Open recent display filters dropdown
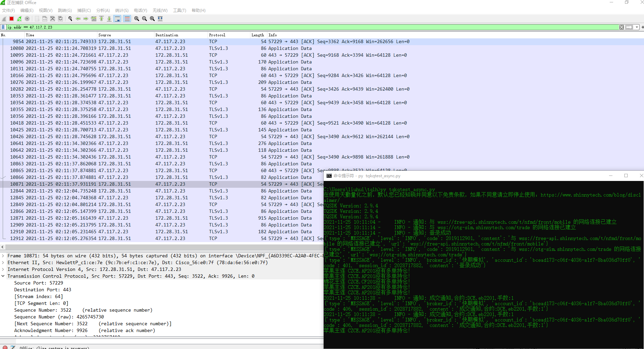 pyautogui.click(x=637, y=27)
